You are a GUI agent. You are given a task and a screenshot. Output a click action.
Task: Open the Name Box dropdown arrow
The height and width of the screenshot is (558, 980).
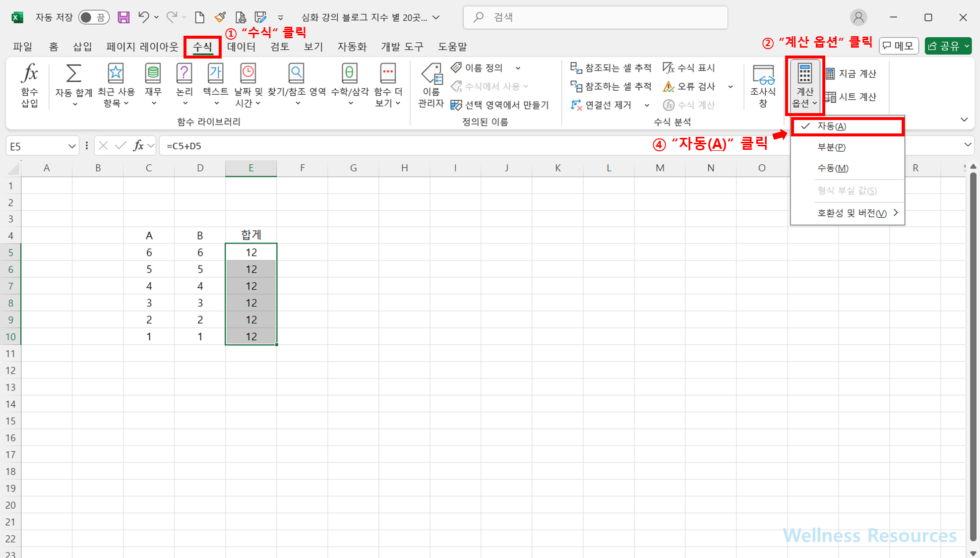click(72, 146)
